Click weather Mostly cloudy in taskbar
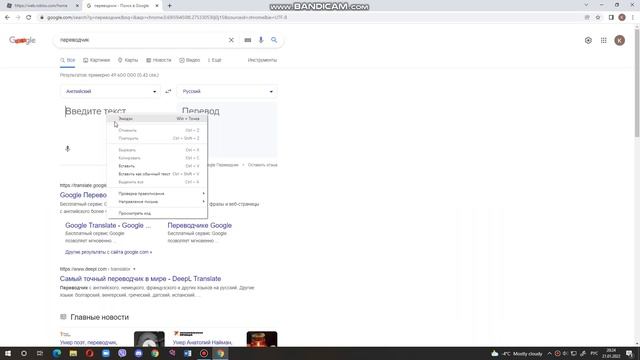 (x=518, y=353)
